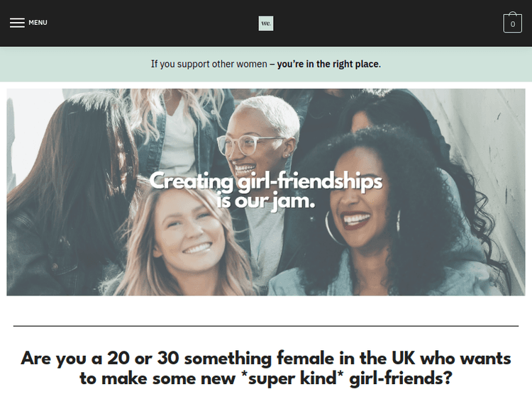532x399 pixels.
Task: Click the horizontal divider below hero image
Action: pyautogui.click(x=266, y=326)
